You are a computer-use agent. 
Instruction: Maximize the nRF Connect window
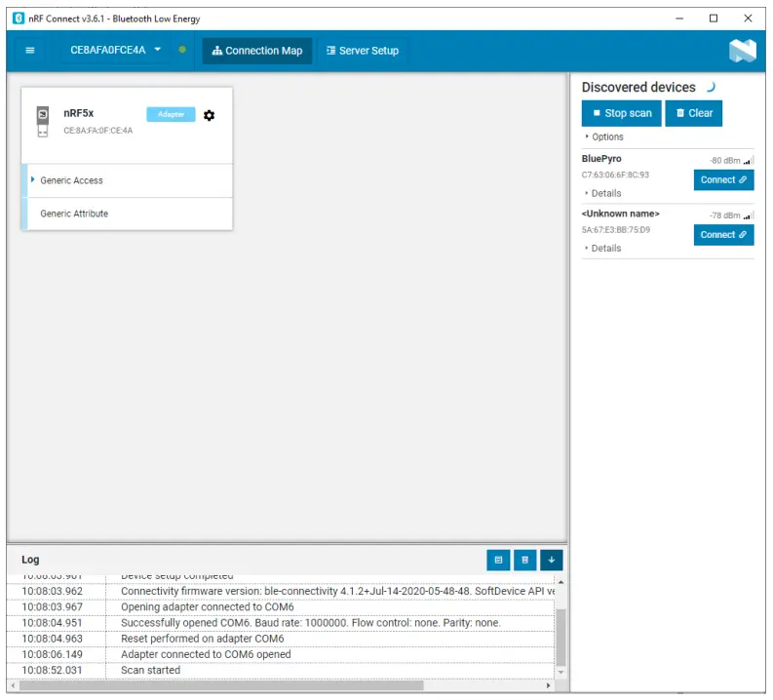[714, 19]
